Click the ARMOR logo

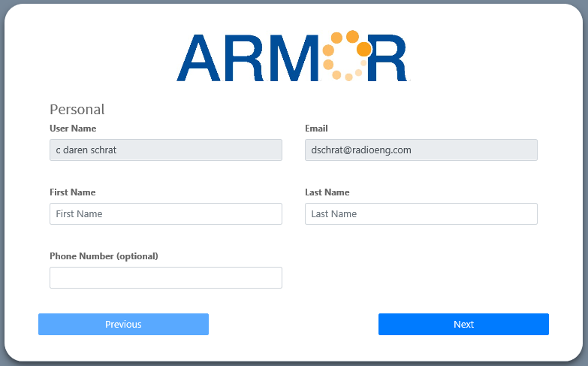click(x=294, y=56)
